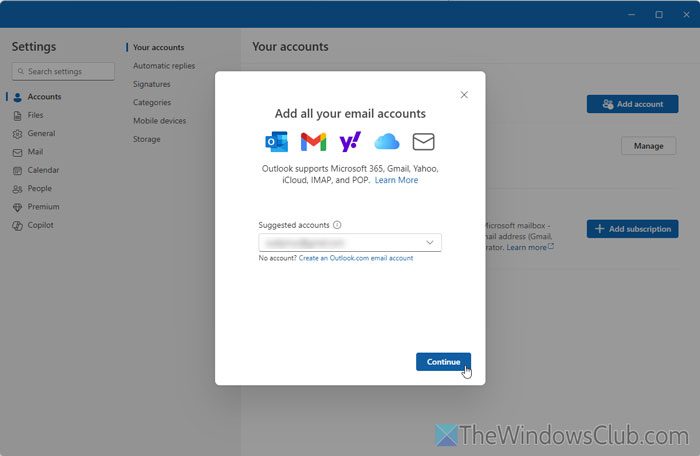
Task: Click the Suggested accounts email field
Action: (350, 243)
